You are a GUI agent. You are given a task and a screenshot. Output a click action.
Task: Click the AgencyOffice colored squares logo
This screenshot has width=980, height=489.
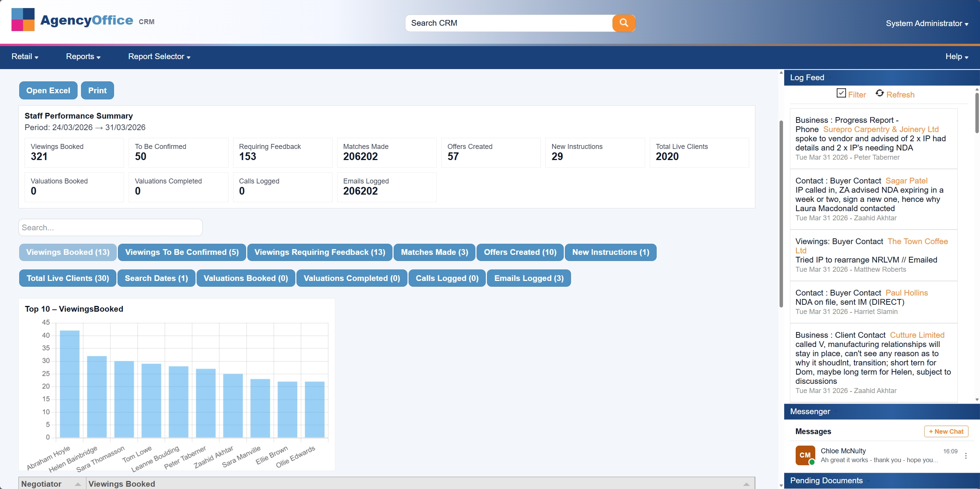[x=23, y=20]
